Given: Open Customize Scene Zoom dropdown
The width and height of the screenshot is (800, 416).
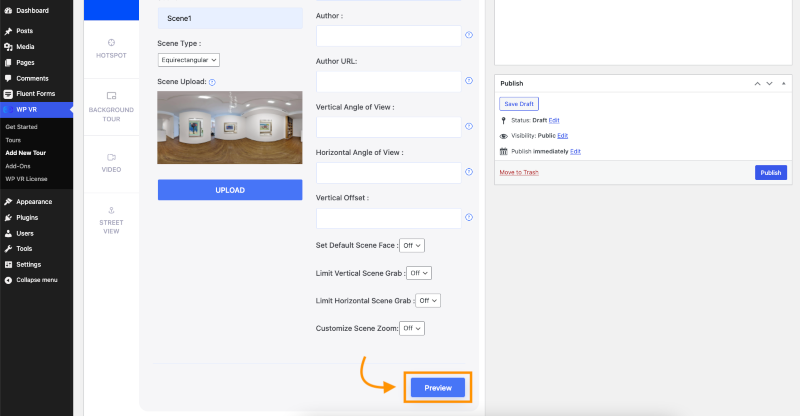Looking at the screenshot, I should tap(412, 328).
